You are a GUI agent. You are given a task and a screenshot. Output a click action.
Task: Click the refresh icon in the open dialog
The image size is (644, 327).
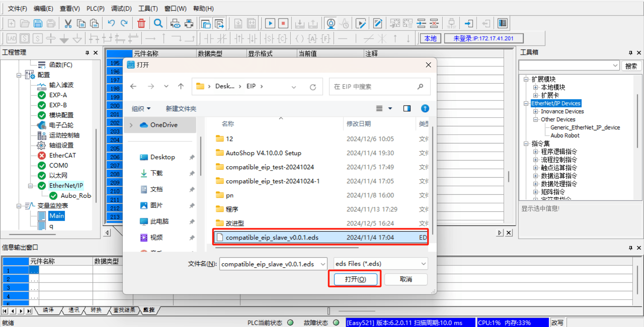click(313, 87)
